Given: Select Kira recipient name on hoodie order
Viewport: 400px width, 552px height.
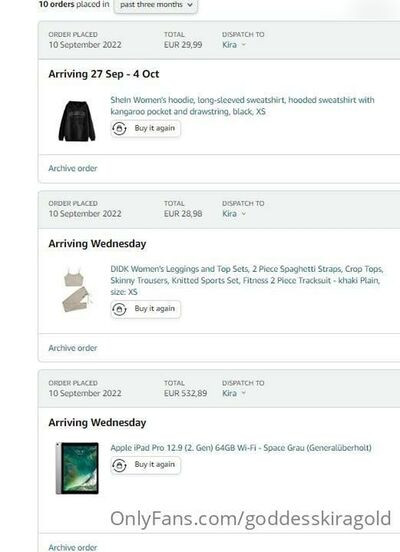Looking at the screenshot, I should tap(230, 45).
